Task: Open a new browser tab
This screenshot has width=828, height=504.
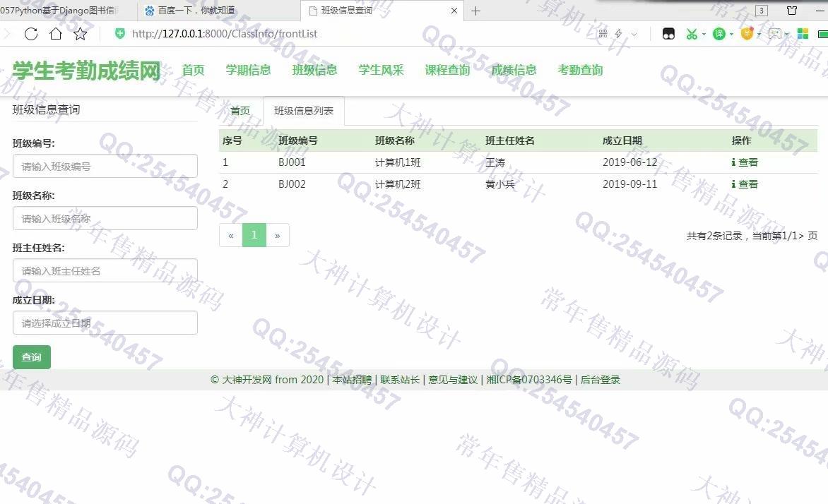Action: (476, 11)
